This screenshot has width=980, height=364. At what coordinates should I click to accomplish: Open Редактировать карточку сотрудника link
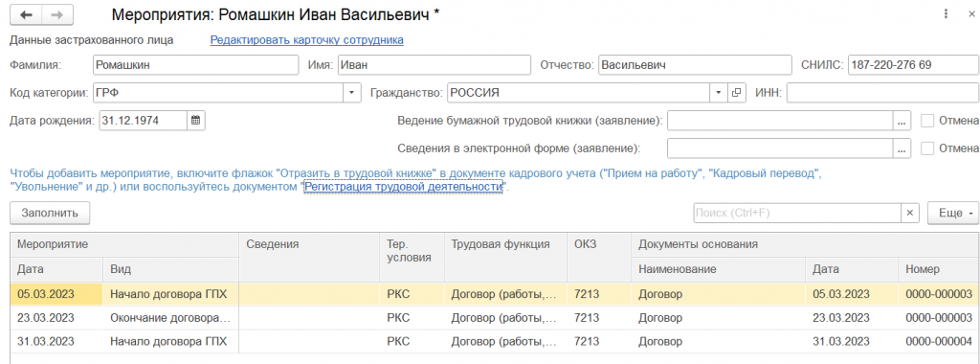click(307, 40)
